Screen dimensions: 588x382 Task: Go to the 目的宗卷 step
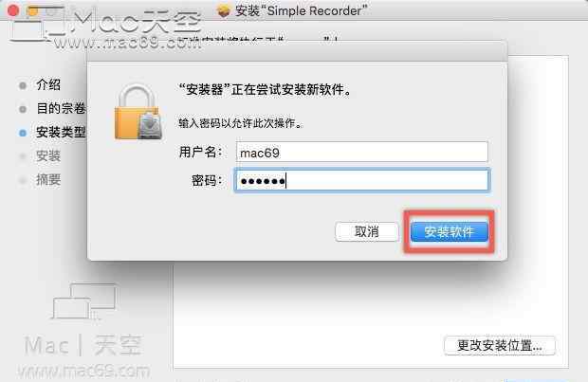[61, 108]
